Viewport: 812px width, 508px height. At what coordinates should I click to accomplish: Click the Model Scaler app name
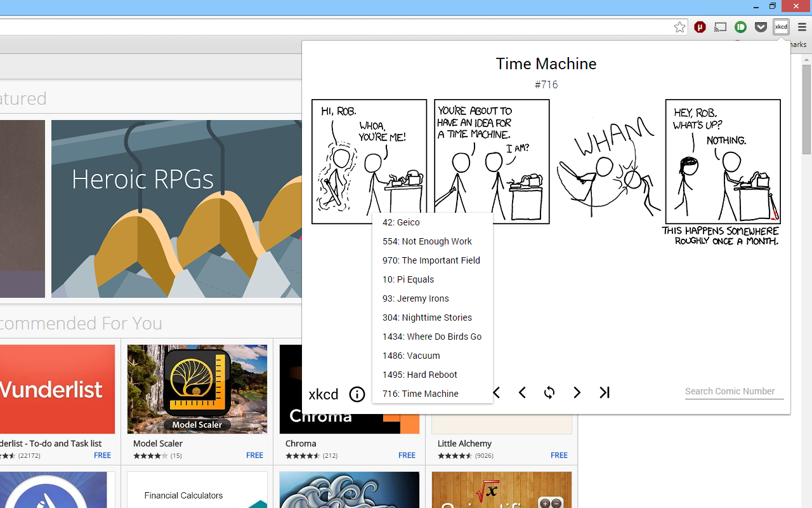tap(158, 443)
